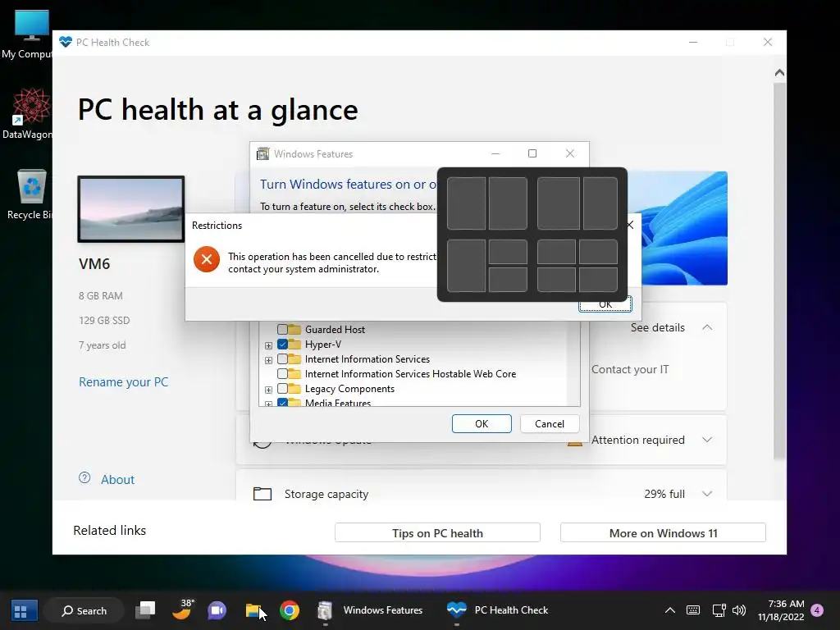Viewport: 840px width, 630px height.
Task: Snap to right half of two-column layout
Action: click(x=508, y=203)
